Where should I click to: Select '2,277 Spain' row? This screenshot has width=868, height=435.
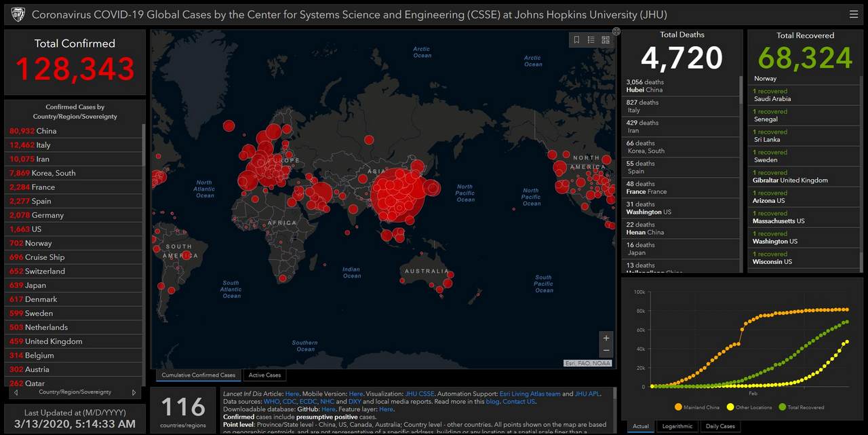[x=75, y=201]
